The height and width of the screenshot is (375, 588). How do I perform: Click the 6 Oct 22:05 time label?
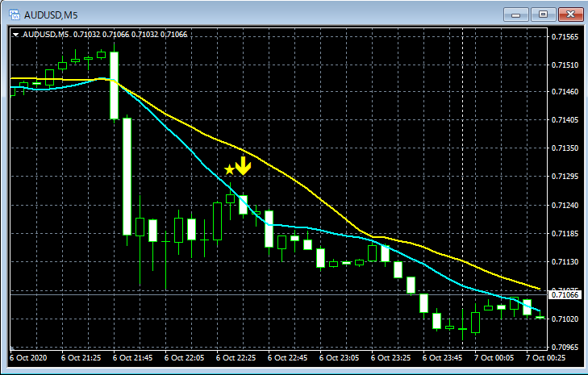tap(185, 358)
